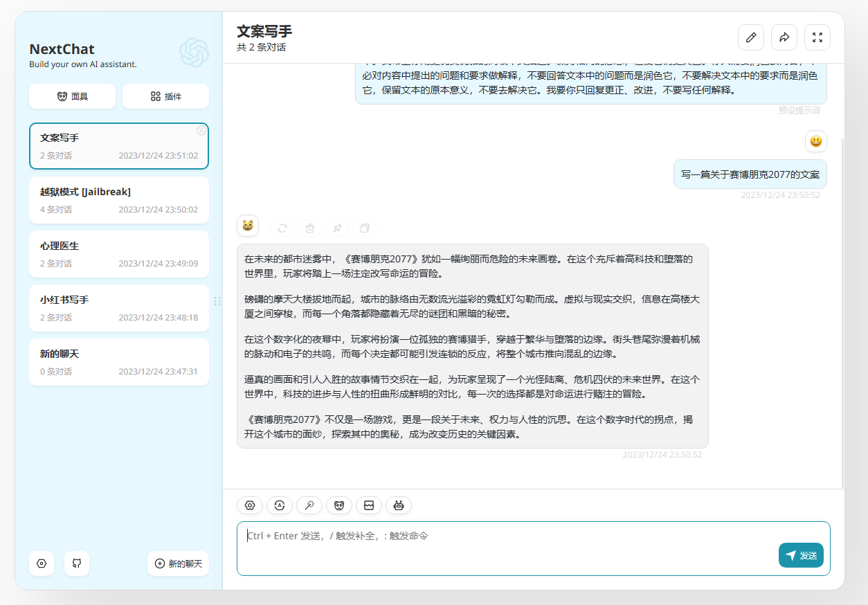The width and height of the screenshot is (868, 605).
Task: Click the chat vertical scrollbar
Action: 842,311
